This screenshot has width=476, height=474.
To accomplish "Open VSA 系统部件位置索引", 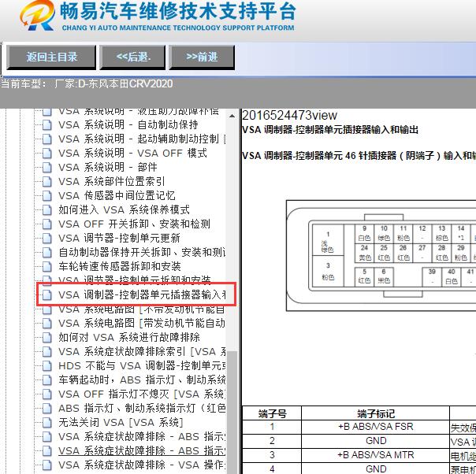I will (112, 181).
